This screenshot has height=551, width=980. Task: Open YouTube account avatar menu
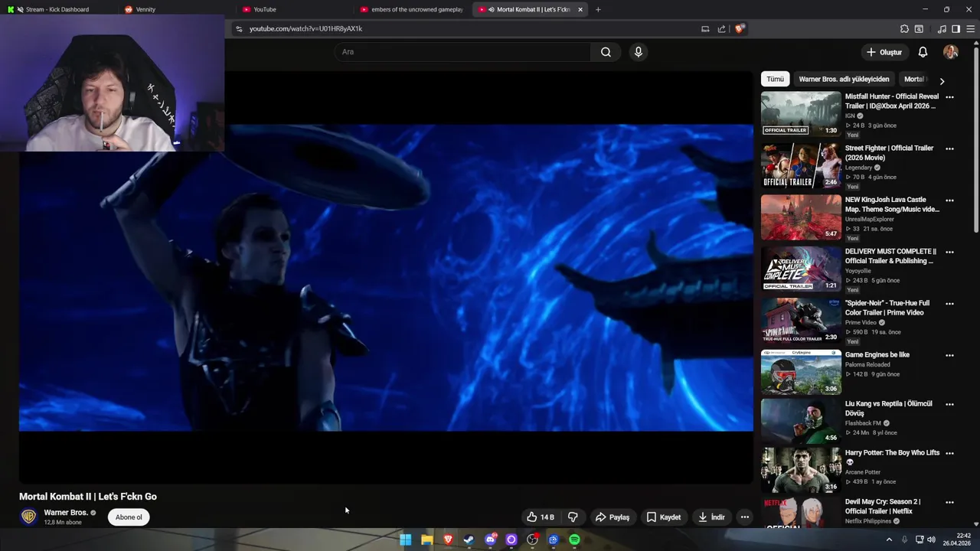point(951,52)
